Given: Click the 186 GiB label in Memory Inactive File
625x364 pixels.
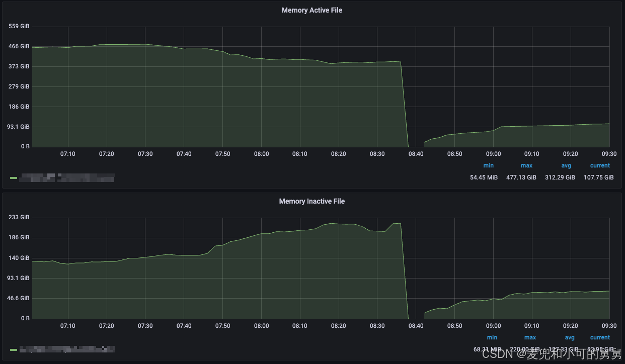Looking at the screenshot, I should click(x=19, y=237).
